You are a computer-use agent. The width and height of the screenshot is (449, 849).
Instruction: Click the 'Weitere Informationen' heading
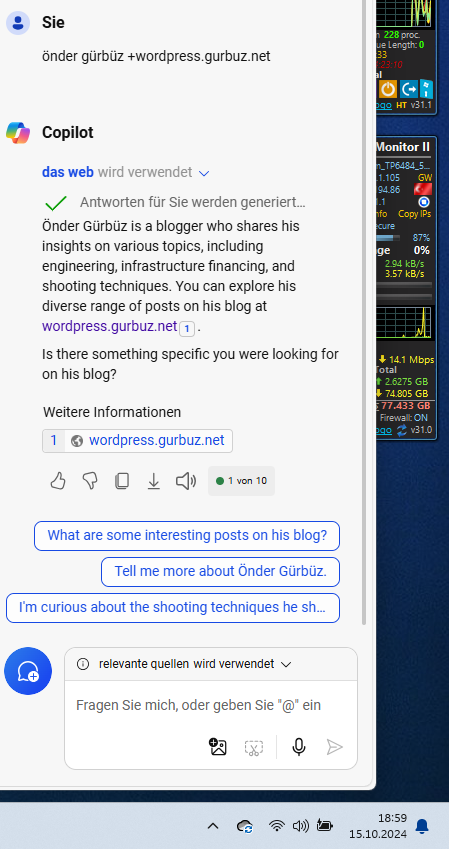click(x=112, y=412)
